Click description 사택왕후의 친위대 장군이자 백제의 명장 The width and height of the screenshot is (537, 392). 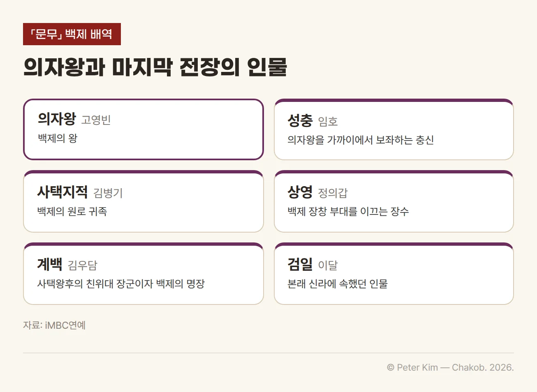click(121, 284)
